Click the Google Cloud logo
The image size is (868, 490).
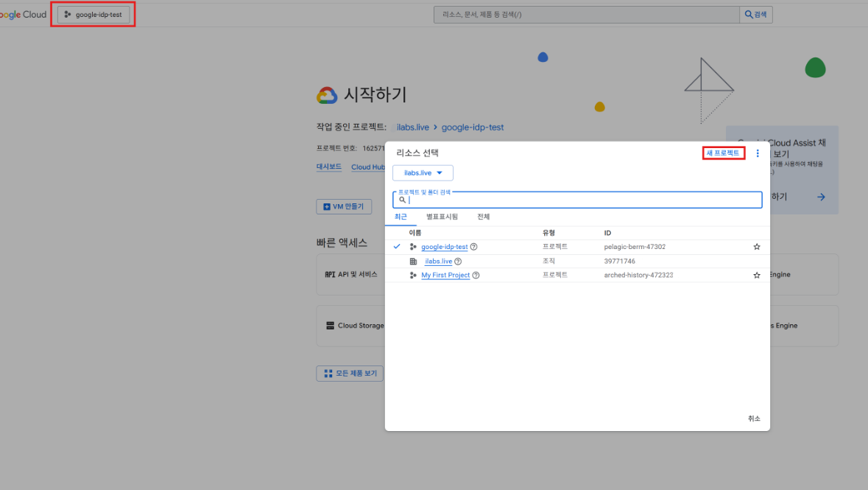coord(24,15)
